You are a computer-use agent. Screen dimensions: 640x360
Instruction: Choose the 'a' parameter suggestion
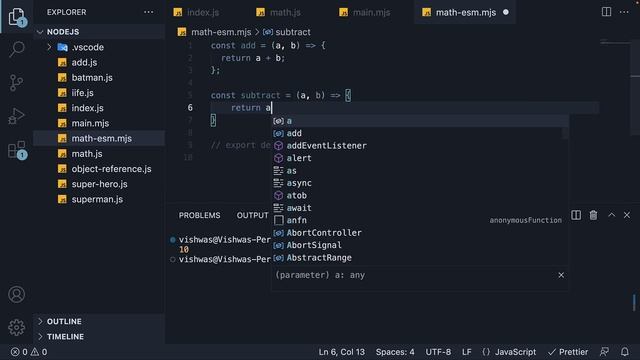420,121
